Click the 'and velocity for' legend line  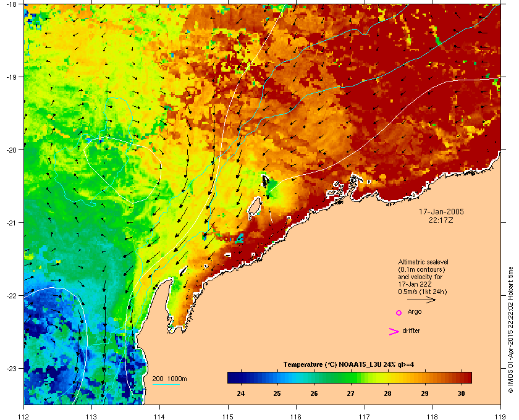click(420, 277)
